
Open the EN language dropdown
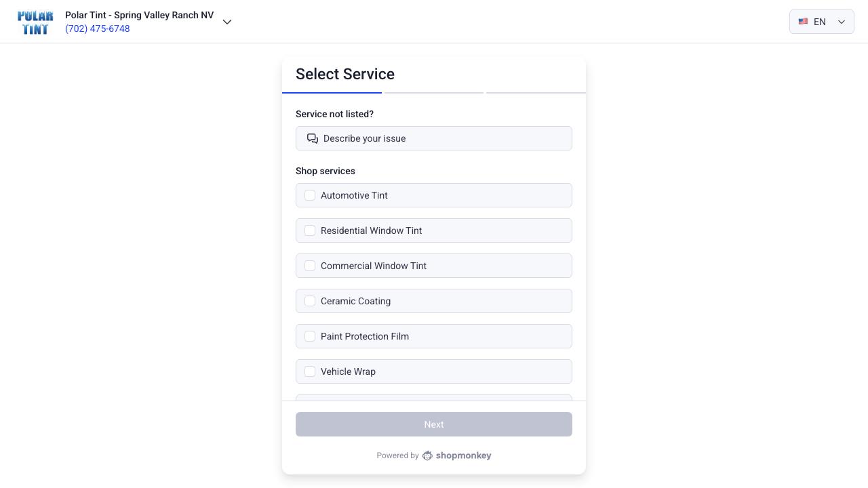pos(821,22)
